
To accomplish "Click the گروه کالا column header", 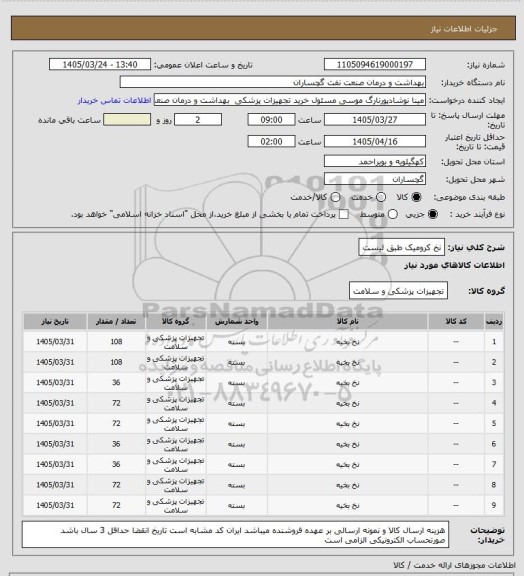I will click(x=176, y=321).
